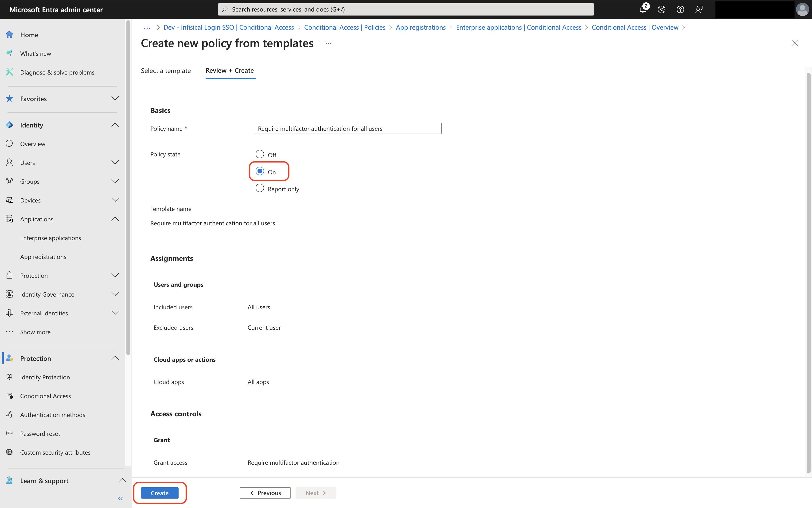The height and width of the screenshot is (508, 812).
Task: Open Conditional Access in Protection menu
Action: click(x=45, y=396)
